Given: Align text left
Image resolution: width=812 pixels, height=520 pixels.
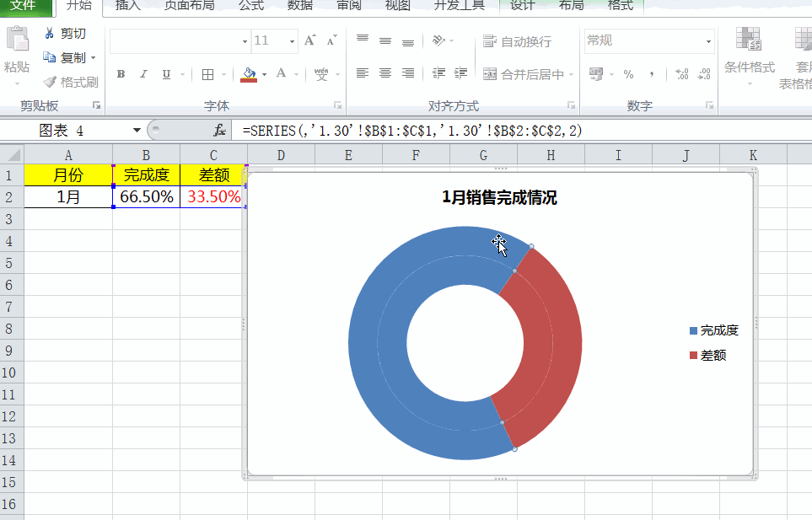Looking at the screenshot, I should click(x=363, y=73).
